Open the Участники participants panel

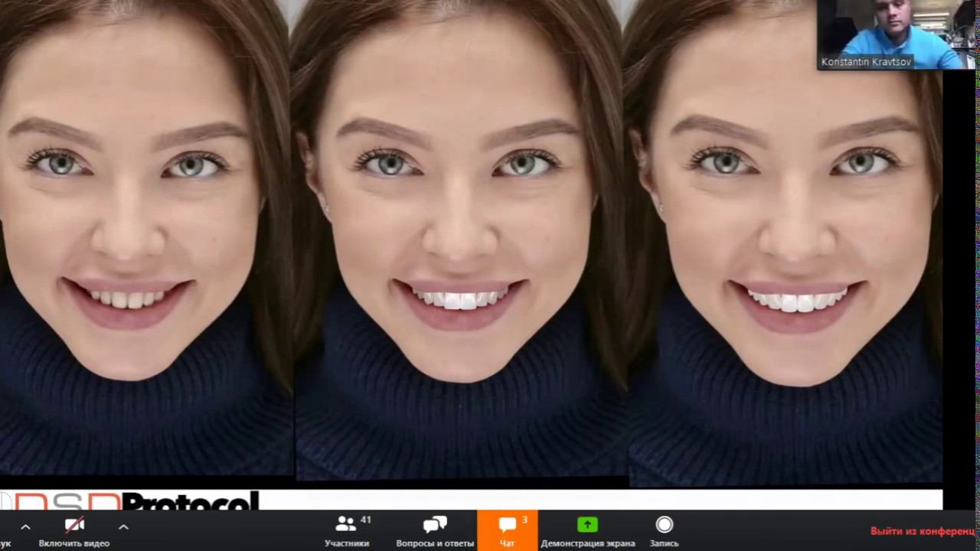point(347,531)
